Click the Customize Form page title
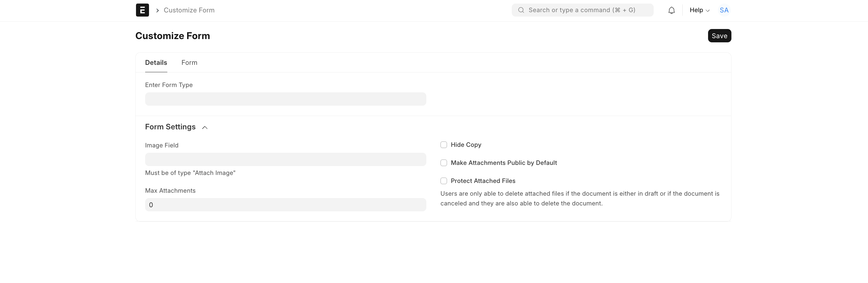 pyautogui.click(x=173, y=36)
